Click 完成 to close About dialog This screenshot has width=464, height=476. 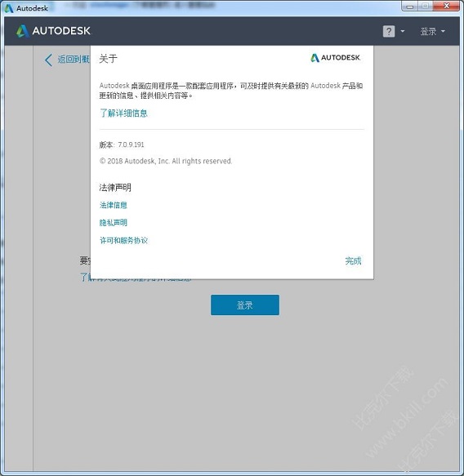tap(353, 260)
